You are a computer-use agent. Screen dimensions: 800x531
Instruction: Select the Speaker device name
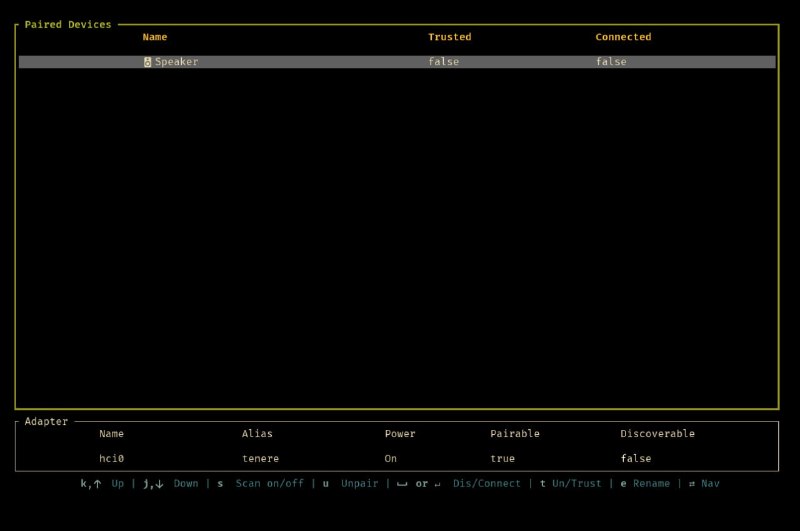coord(177,62)
